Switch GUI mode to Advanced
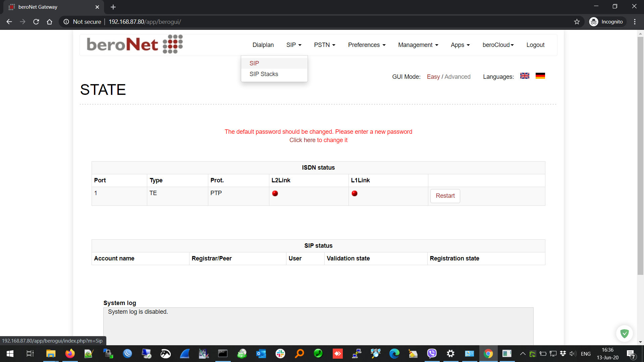 [x=457, y=77]
